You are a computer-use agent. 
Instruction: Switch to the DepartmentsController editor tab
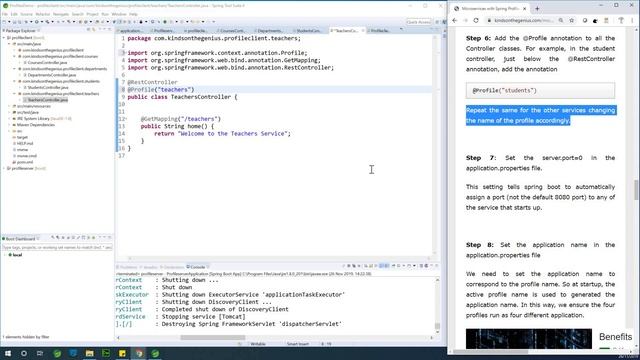pos(269,31)
